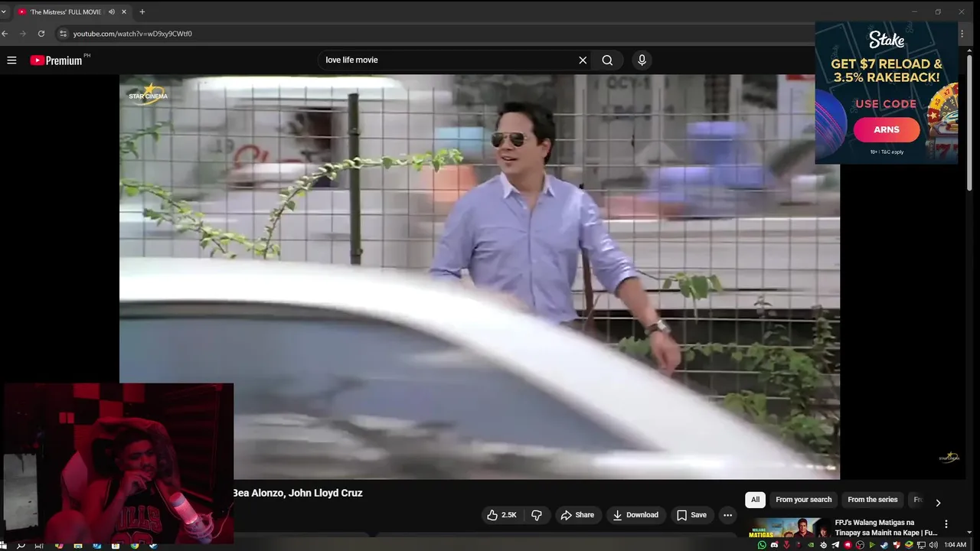Open the clock showing 1:04 AM
Viewport: 980px width, 551px height.
click(955, 545)
